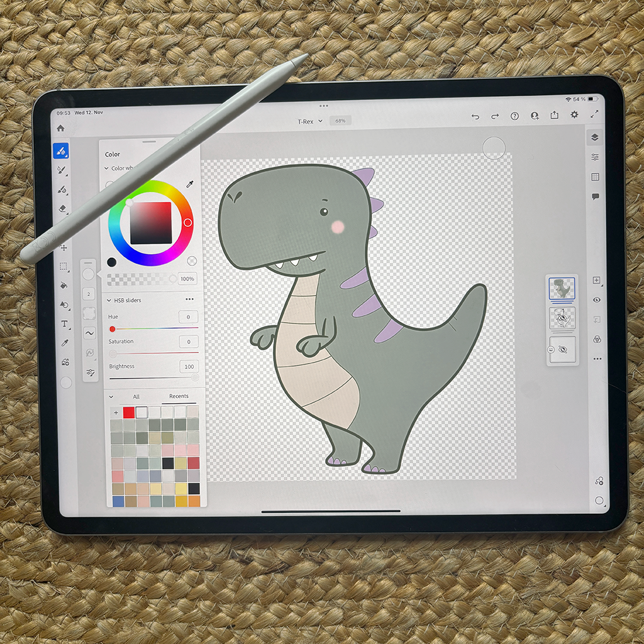
Task: Collapse the swatches section chevron
Action: coord(111,397)
